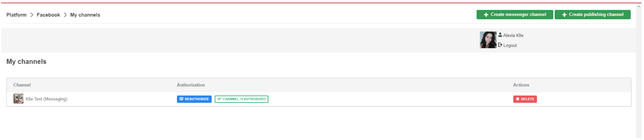Reauthorize the Klie Test channel
The width and height of the screenshot is (644, 140).
pyautogui.click(x=194, y=99)
